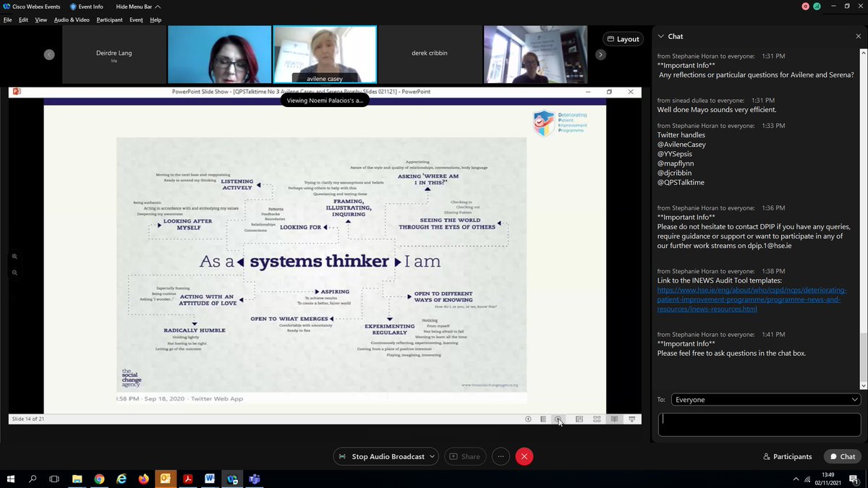
Task: Select derek cribbin participant tile
Action: tap(430, 55)
